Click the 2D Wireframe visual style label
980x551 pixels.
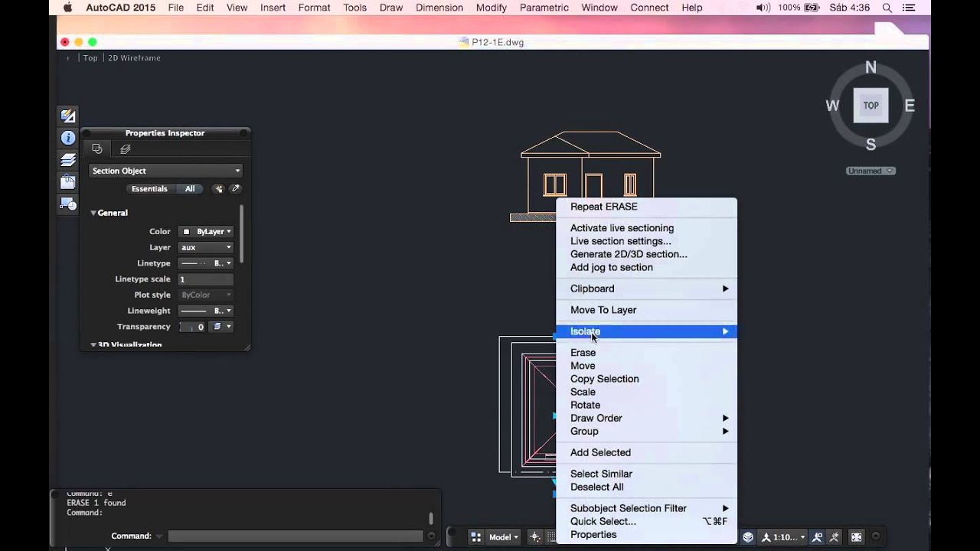coord(134,58)
